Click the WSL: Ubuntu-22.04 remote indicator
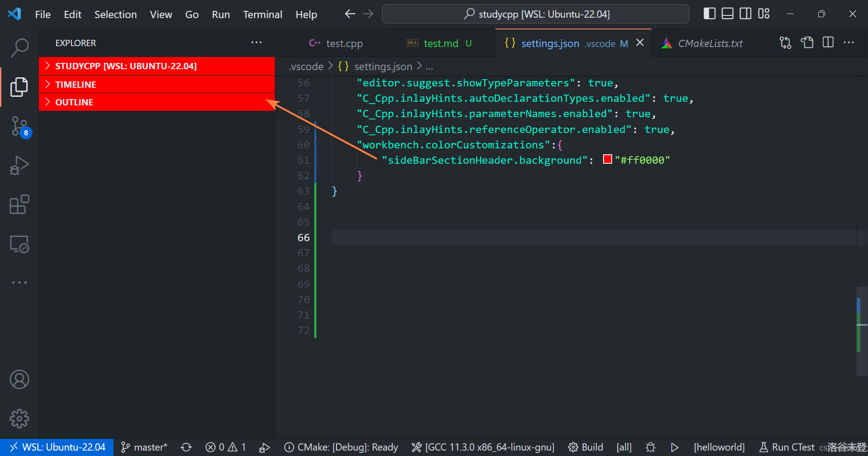This screenshot has width=868, height=456. [57, 447]
